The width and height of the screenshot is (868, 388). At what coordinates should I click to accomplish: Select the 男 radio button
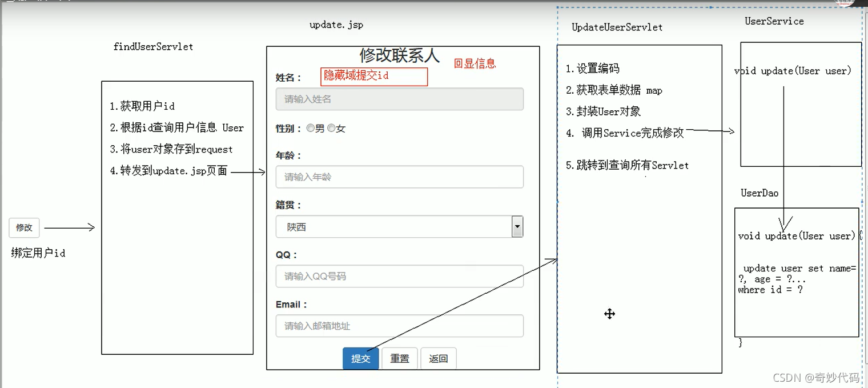[311, 129]
